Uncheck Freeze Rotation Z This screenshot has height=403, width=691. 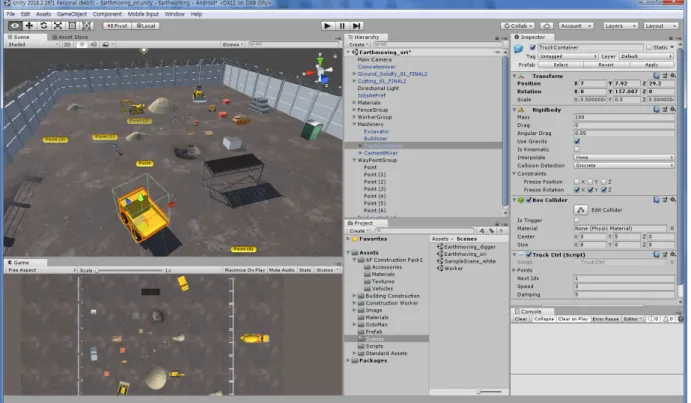[604, 190]
